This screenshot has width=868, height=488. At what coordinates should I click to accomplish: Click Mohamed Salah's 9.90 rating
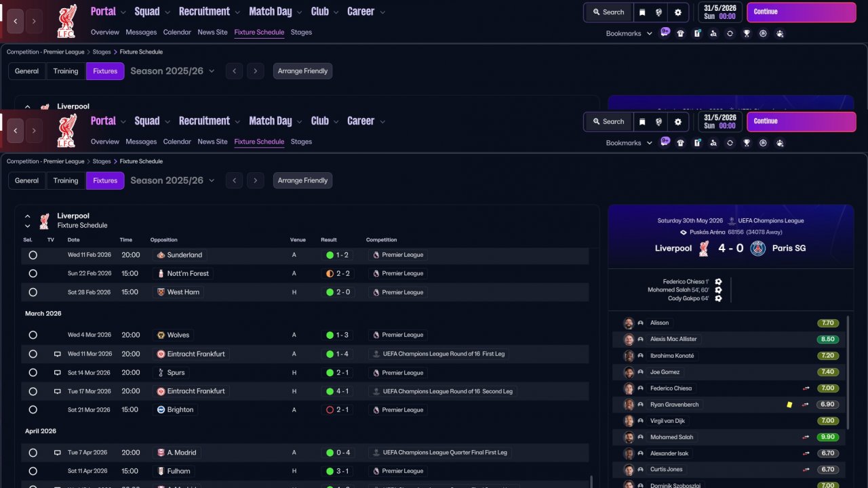(x=828, y=437)
